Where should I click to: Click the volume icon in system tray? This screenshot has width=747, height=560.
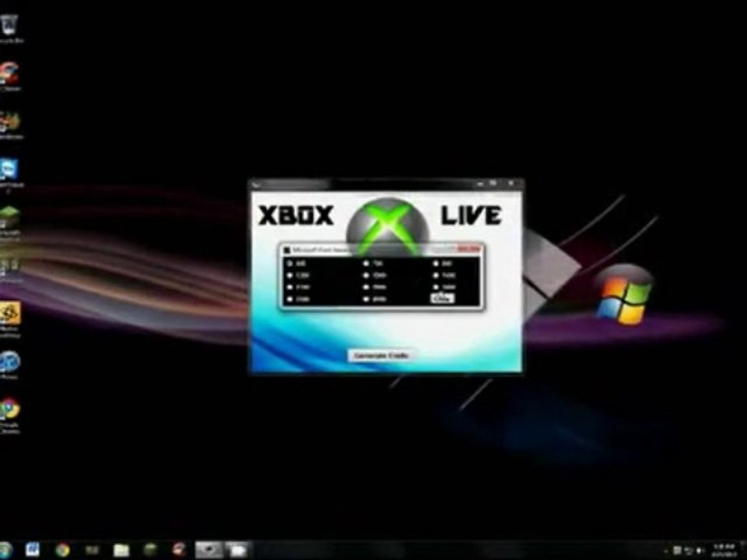coord(700,551)
